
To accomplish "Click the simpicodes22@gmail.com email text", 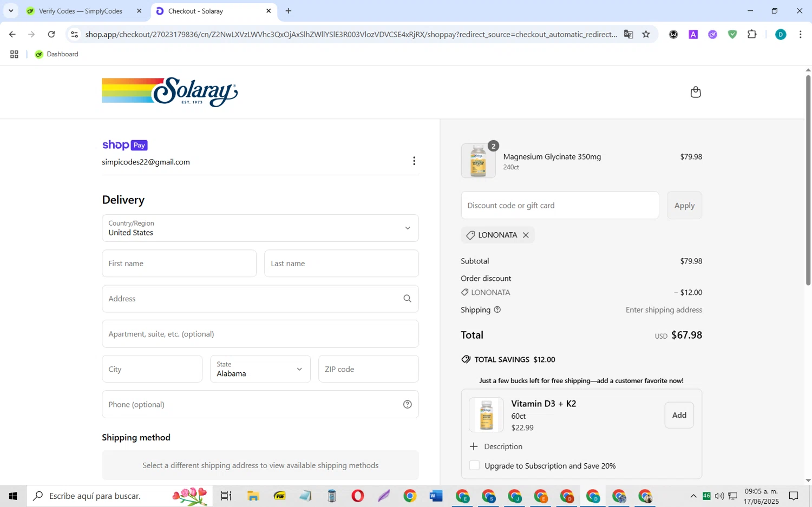I will (146, 162).
